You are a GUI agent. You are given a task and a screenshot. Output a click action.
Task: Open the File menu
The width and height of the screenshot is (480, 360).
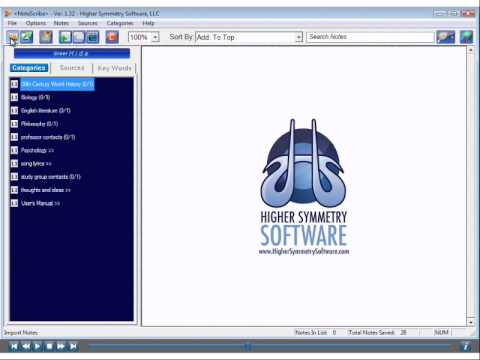click(x=12, y=23)
